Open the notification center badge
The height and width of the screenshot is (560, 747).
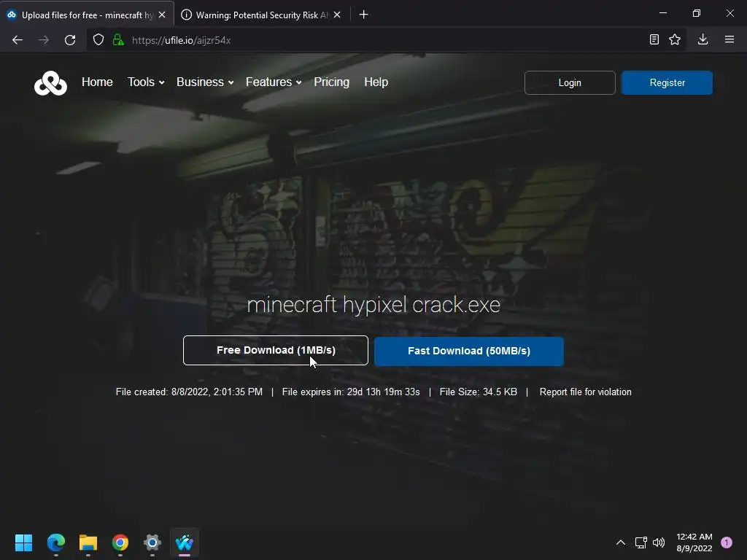point(727,542)
